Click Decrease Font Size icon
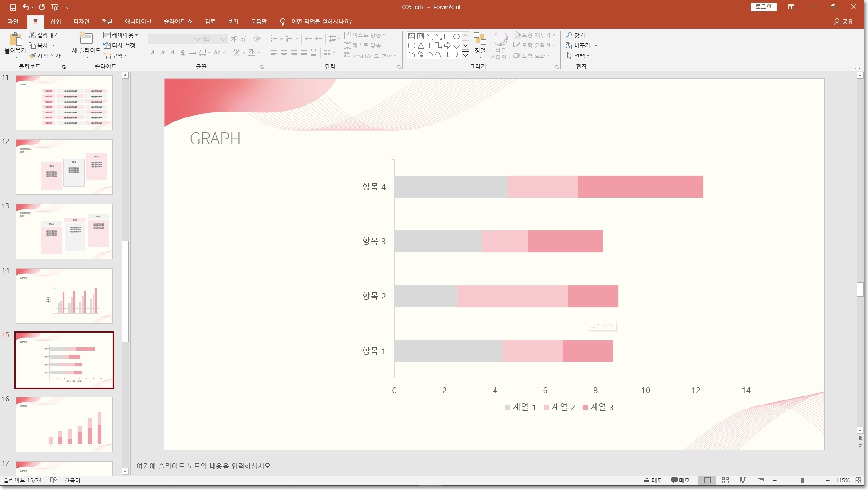 (x=243, y=39)
